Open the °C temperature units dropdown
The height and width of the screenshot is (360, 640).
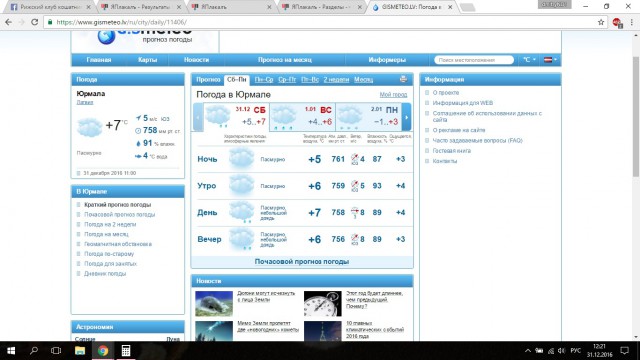(x=529, y=60)
